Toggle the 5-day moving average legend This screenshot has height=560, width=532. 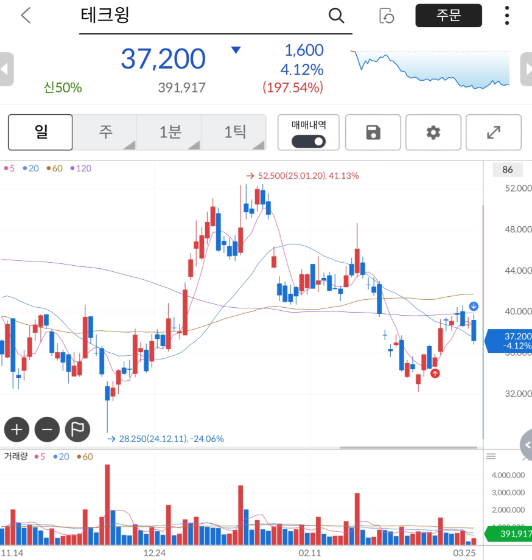9,169
